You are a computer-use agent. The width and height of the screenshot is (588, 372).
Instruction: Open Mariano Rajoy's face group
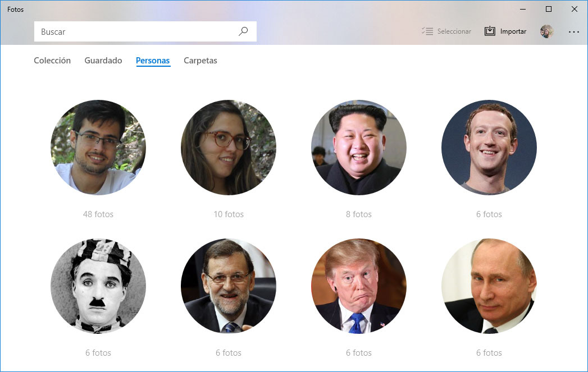pyautogui.click(x=228, y=286)
